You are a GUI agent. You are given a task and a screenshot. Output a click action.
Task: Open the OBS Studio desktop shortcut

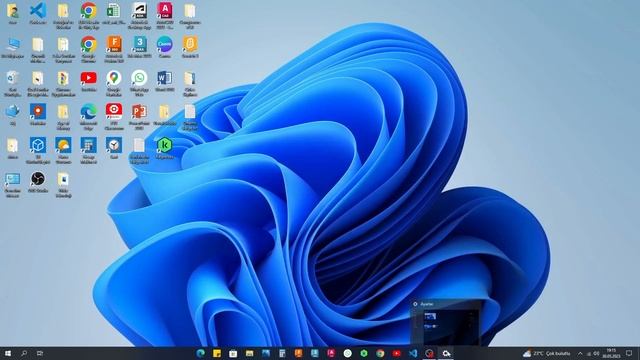[38, 182]
